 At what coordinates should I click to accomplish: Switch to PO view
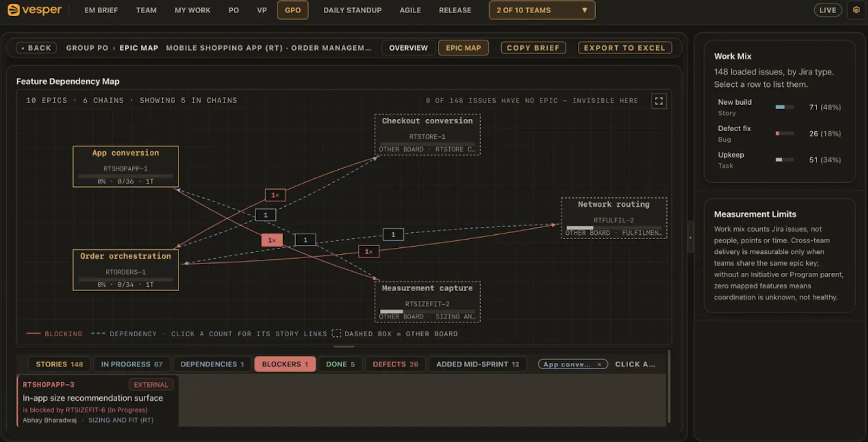coord(234,10)
